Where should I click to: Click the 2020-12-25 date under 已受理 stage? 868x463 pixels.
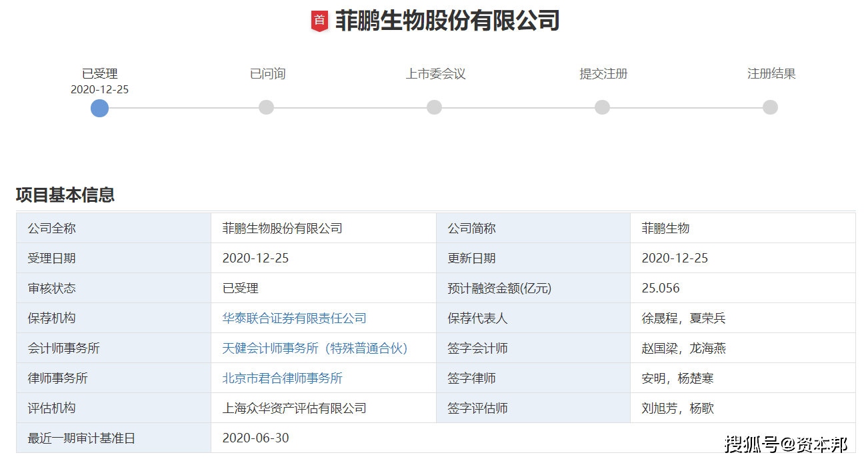(x=99, y=89)
